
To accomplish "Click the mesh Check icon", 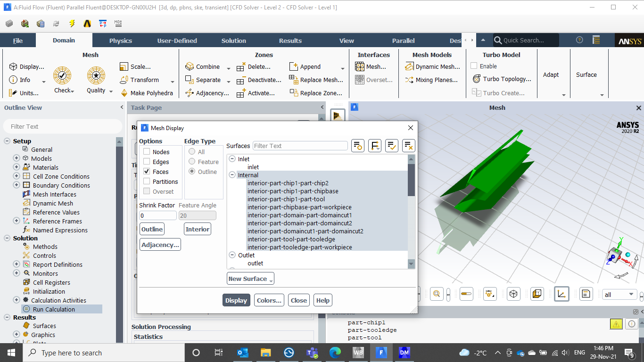I will click(62, 75).
